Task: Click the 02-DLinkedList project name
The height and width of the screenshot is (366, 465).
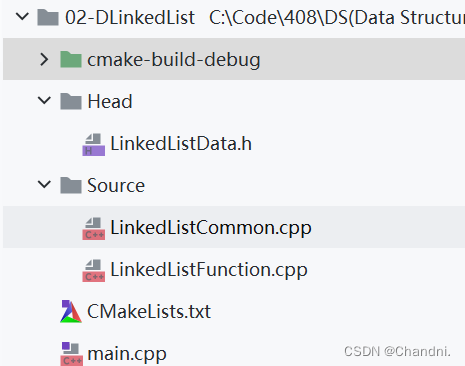Action: click(130, 17)
